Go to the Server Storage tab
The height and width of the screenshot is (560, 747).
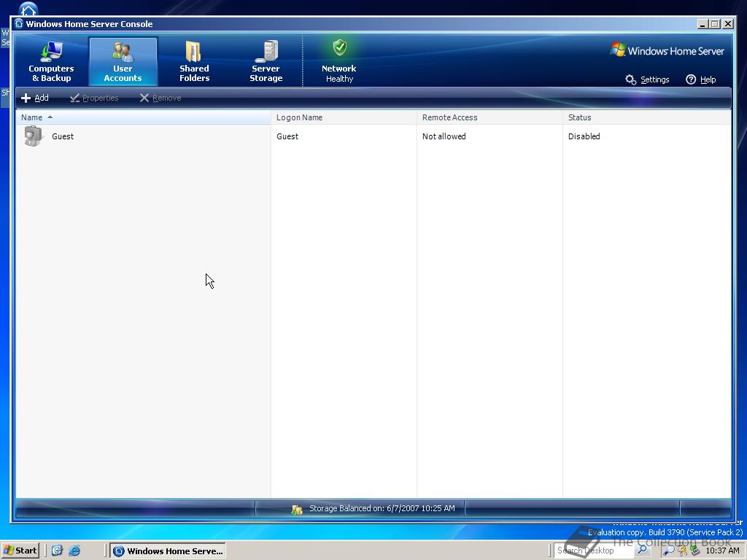pos(266,62)
